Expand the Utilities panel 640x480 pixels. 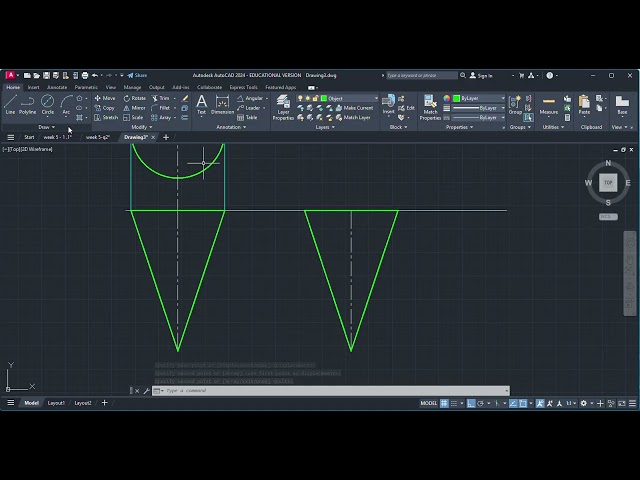pyautogui.click(x=553, y=127)
